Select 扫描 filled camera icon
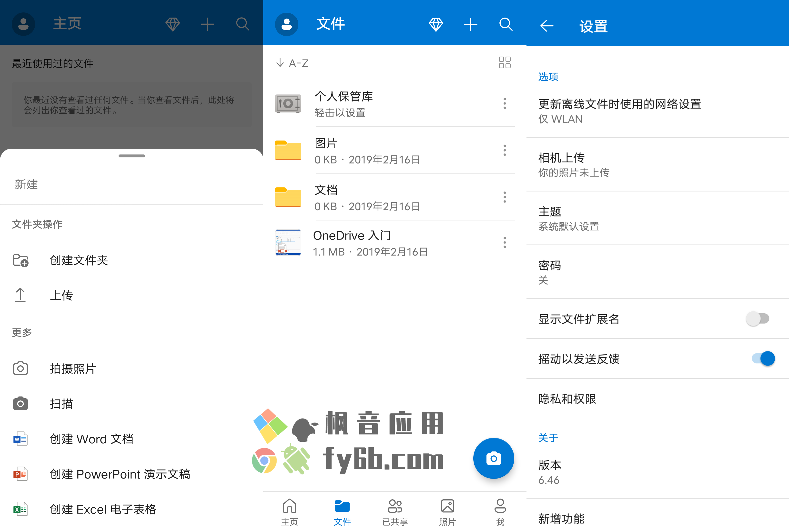This screenshot has height=532, width=789. (x=20, y=403)
